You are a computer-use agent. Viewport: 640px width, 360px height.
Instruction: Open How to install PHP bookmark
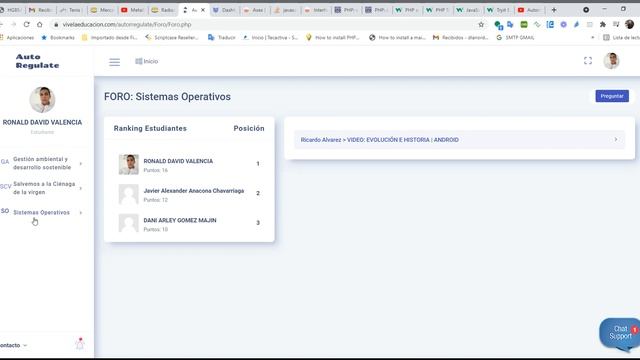coord(333,38)
